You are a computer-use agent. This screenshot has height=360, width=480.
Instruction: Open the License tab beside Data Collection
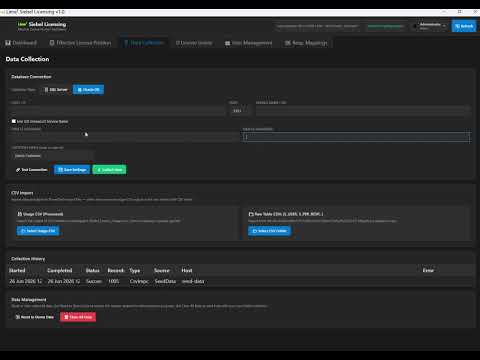coord(194,43)
